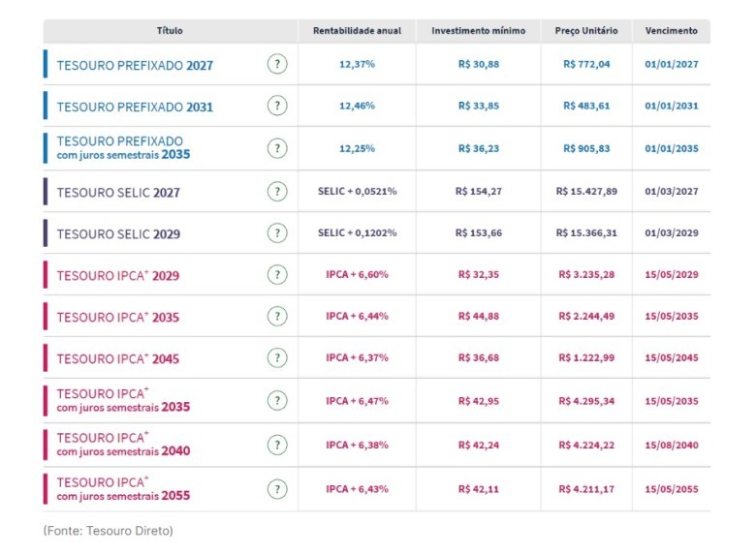Click maturity date 01/01/2027

click(x=671, y=64)
